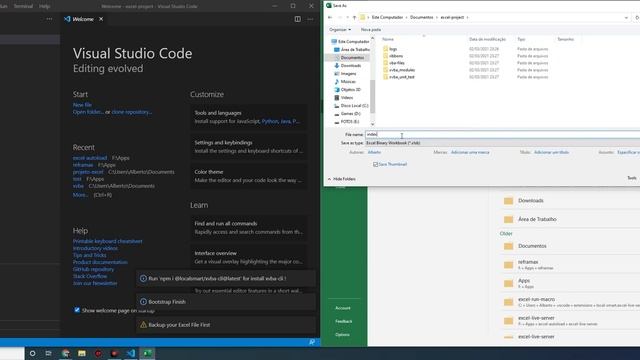This screenshot has height=360, width=640.
Task: Click the New file link
Action: tap(82, 105)
